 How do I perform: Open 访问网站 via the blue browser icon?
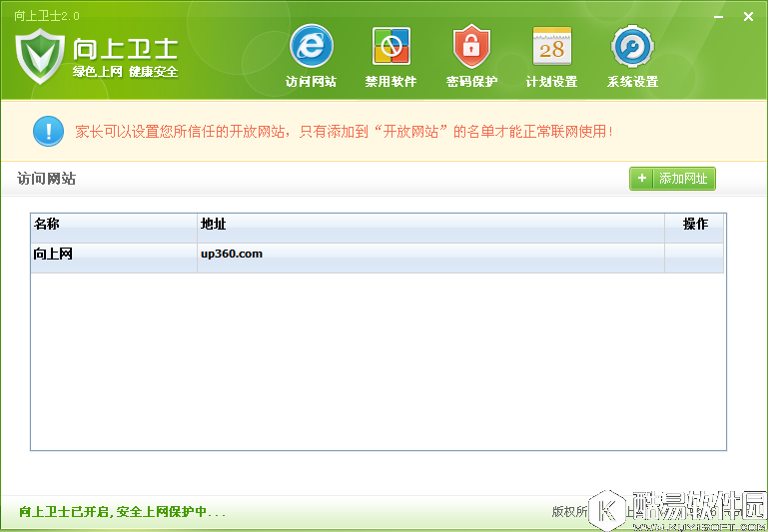(311, 46)
